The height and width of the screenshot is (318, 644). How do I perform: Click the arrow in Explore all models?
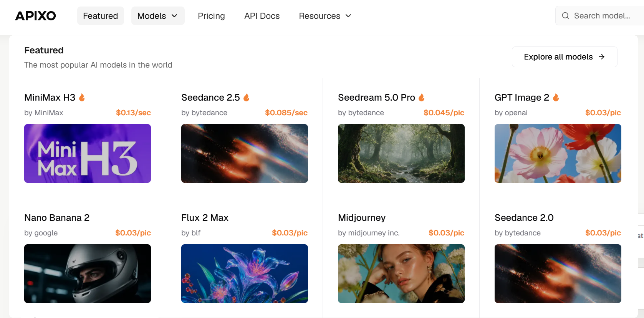(x=602, y=57)
